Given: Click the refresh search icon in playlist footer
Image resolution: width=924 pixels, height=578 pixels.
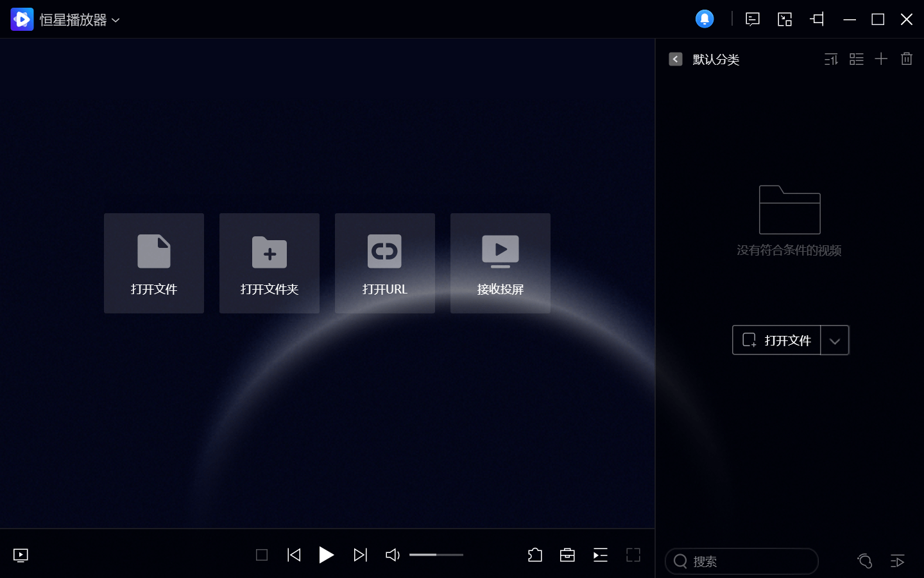Looking at the screenshot, I should point(865,561).
